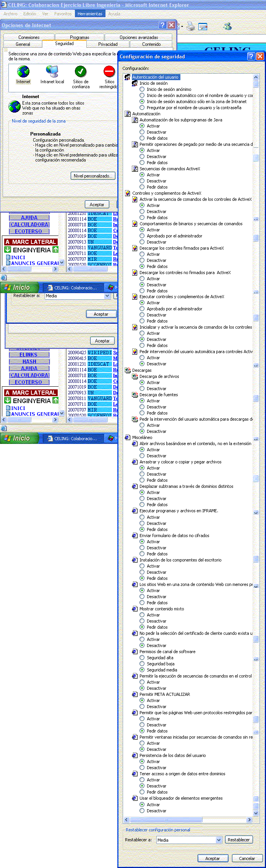Switch to the Privacidad tab

click(x=108, y=44)
